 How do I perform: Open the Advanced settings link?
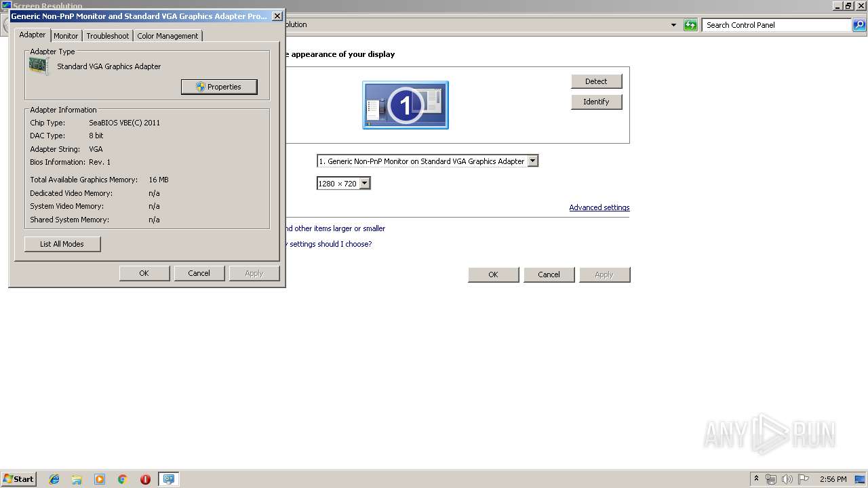point(599,207)
